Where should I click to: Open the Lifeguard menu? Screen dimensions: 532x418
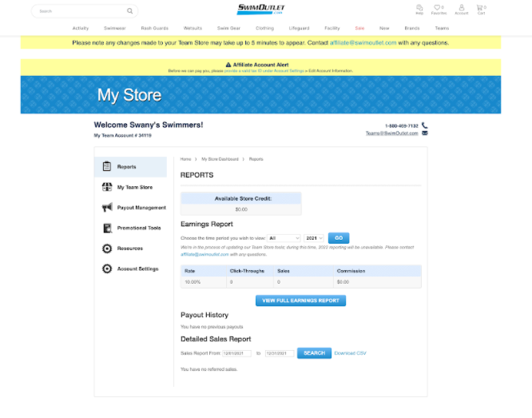coord(299,28)
